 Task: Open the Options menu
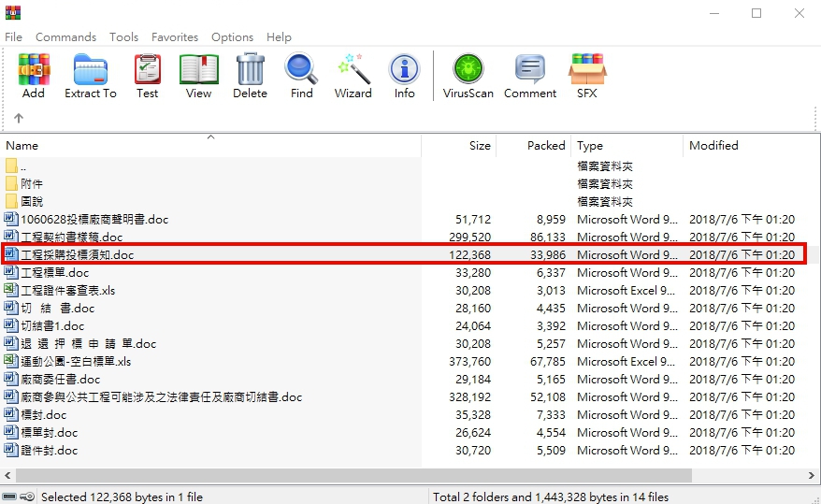coord(233,37)
